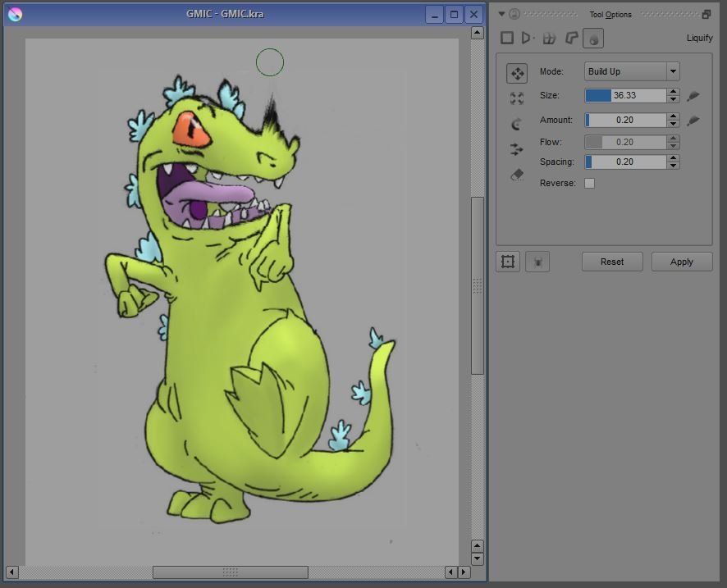This screenshot has height=588, width=727.
Task: Select the Perspective transform mode icon
Action: [527, 38]
